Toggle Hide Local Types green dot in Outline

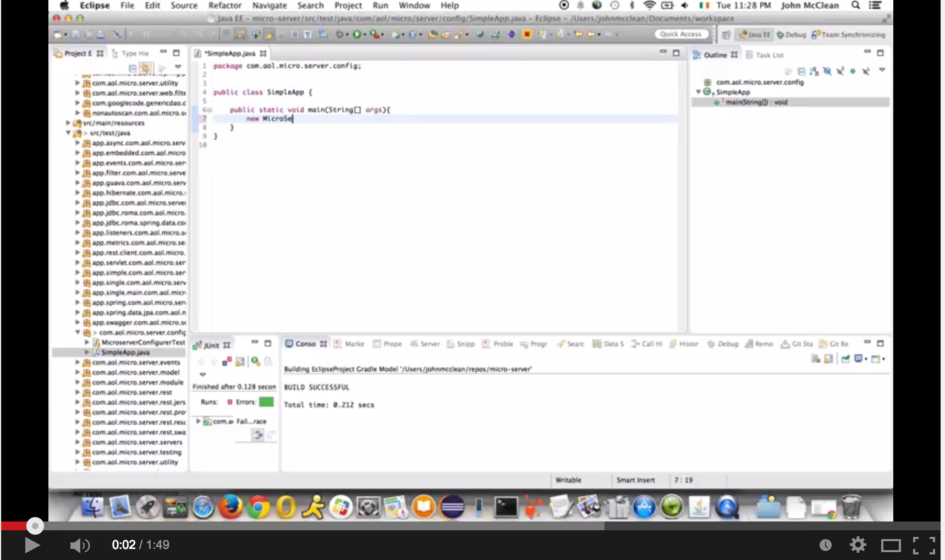[853, 71]
